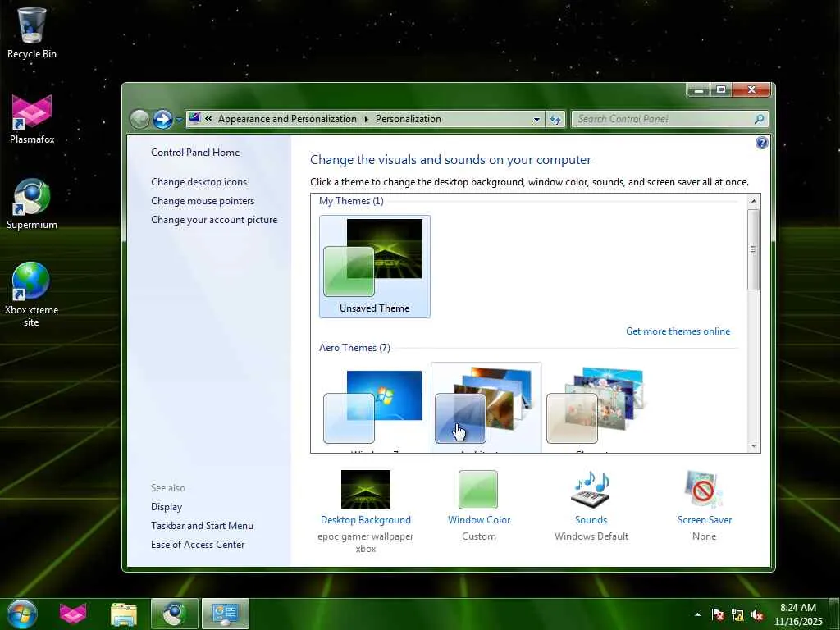Click the Personalization breadcrumb segment

[409, 119]
